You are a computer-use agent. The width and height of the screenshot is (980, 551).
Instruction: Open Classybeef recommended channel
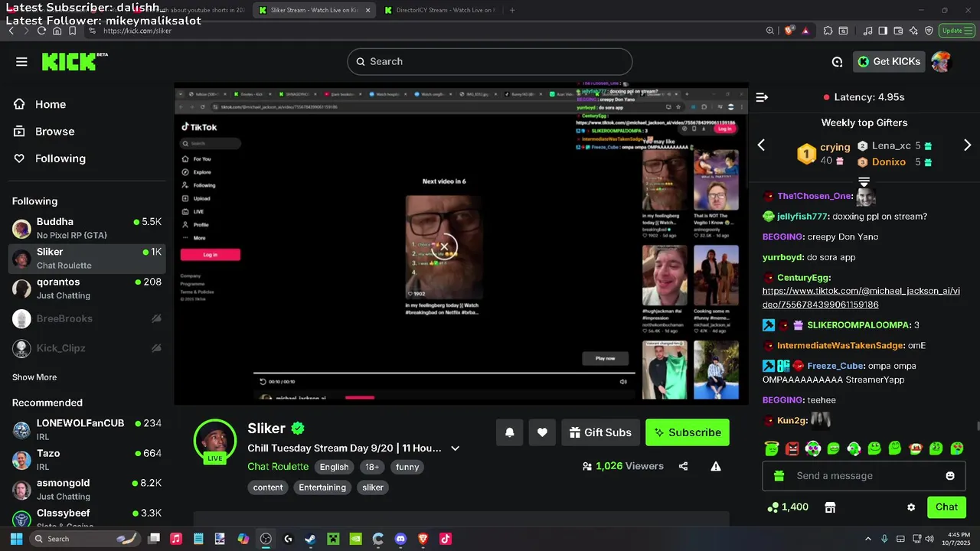click(x=87, y=517)
